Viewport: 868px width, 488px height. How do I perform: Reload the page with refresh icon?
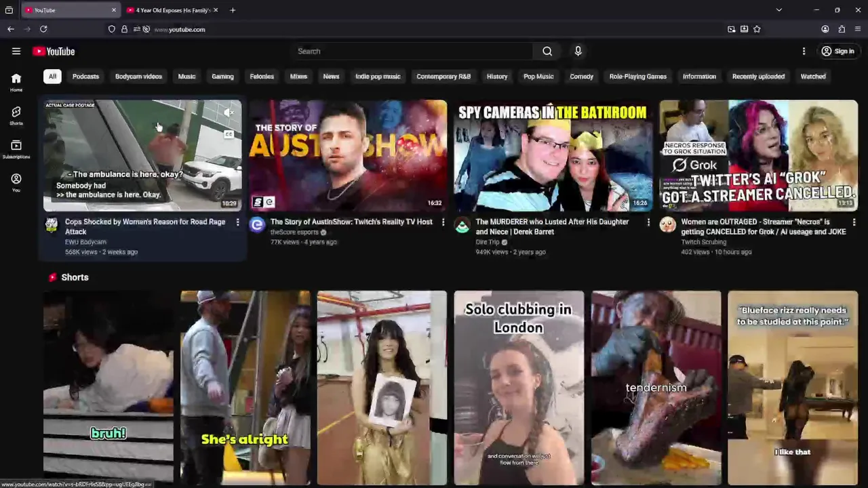(43, 29)
